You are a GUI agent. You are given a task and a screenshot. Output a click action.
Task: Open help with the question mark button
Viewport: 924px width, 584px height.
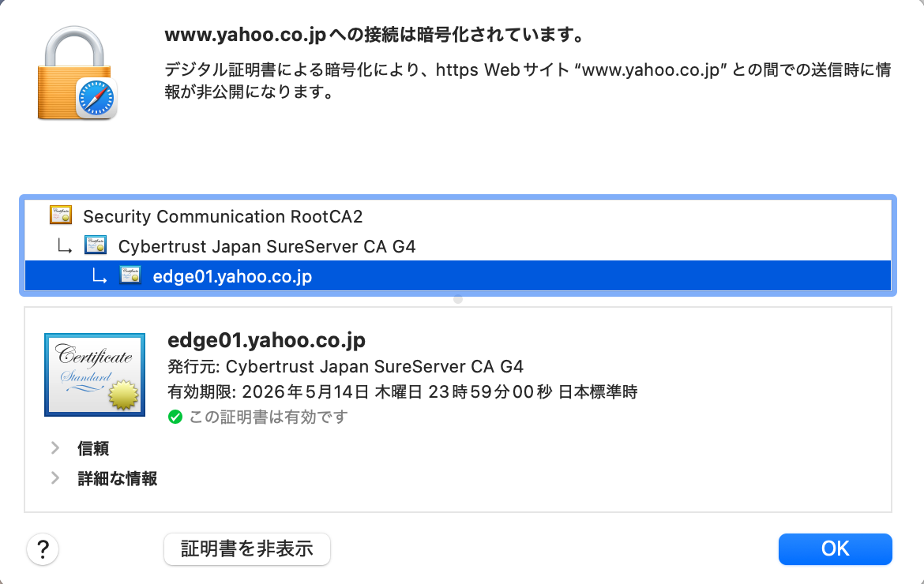click(43, 549)
